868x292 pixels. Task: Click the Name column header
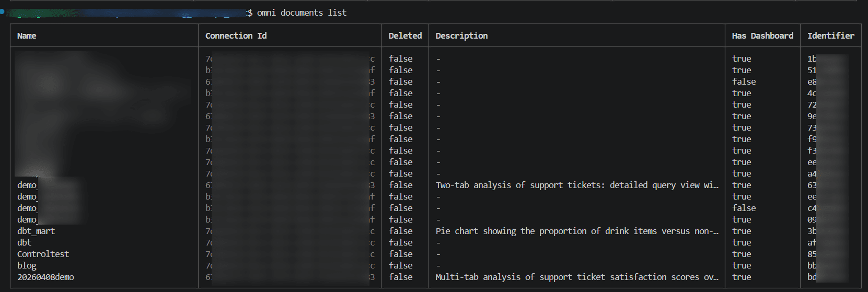click(27, 36)
